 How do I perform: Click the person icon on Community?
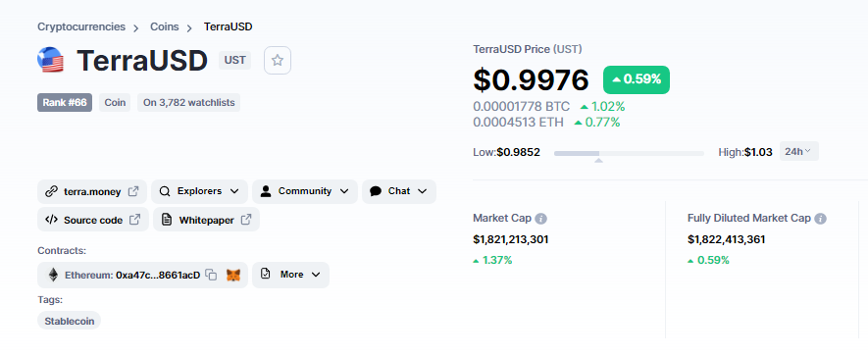[266, 191]
